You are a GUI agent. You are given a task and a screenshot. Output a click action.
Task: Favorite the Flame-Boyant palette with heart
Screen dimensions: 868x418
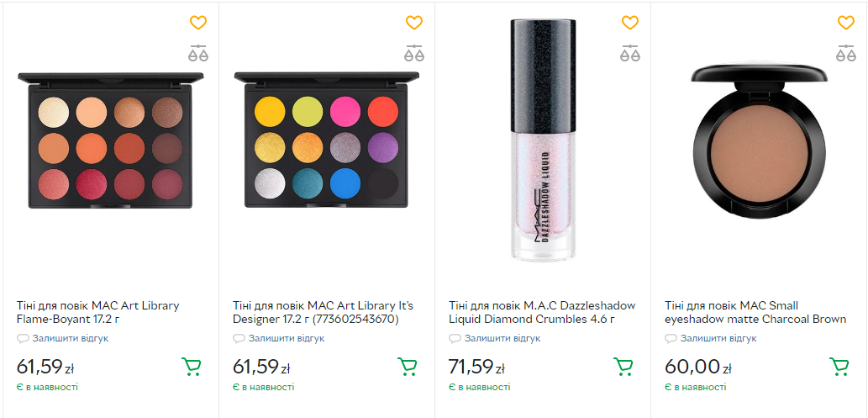pos(198,23)
